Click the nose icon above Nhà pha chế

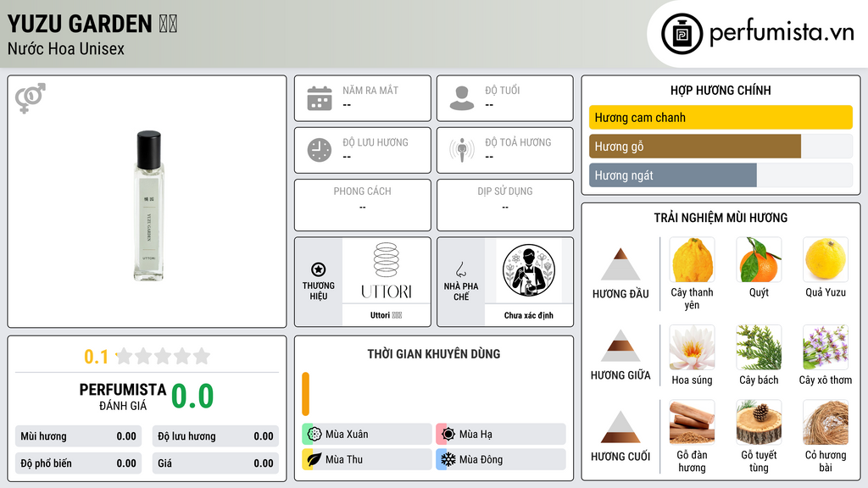460,269
